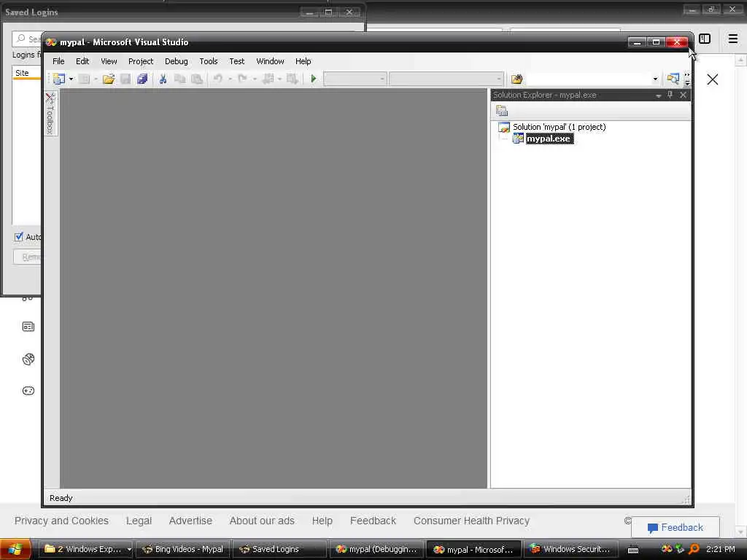Open the Help menu in Visual Studio
This screenshot has width=747, height=560.
(303, 61)
